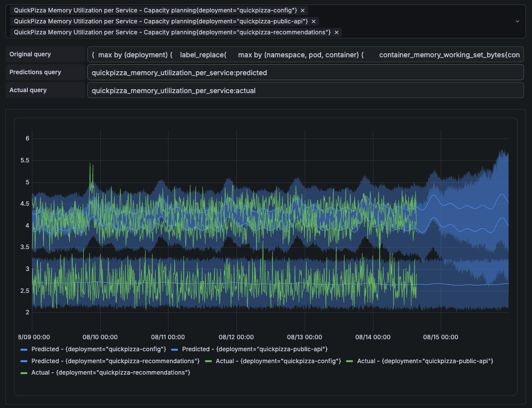Screen dimensions: 532x408
Task: Click the Original query label
Action: point(30,54)
